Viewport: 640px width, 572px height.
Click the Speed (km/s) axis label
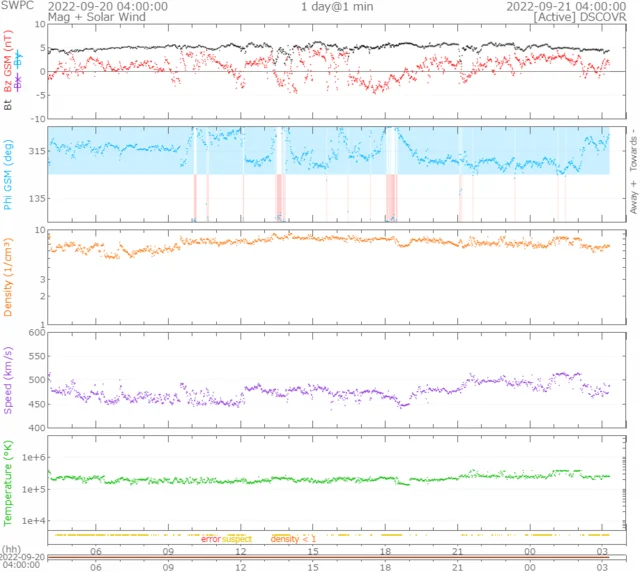click(x=9, y=379)
